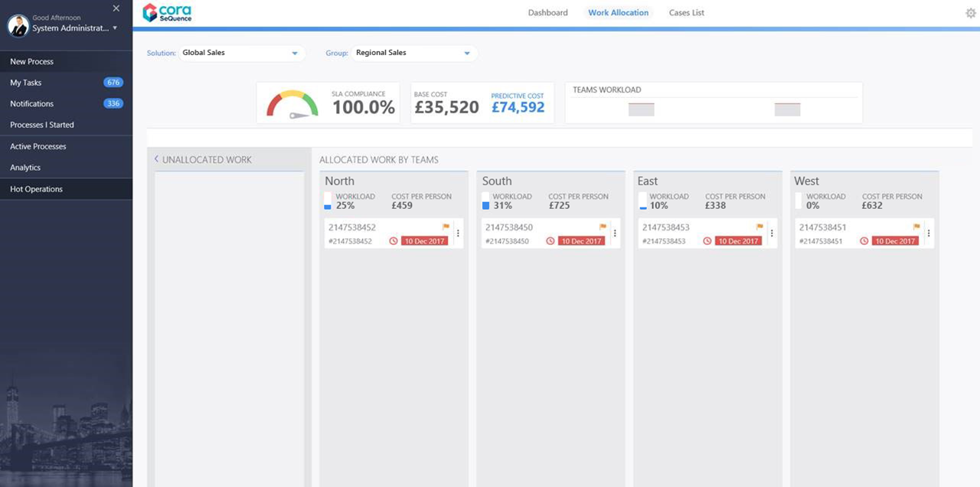Collapse Unallocated Work panel with the chevron
980x487 pixels.
click(x=156, y=159)
